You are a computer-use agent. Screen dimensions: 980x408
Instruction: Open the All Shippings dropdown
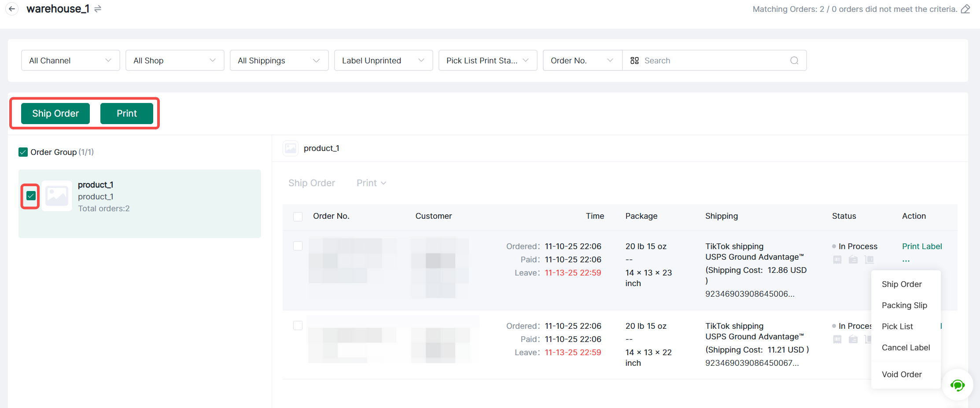[x=279, y=61]
